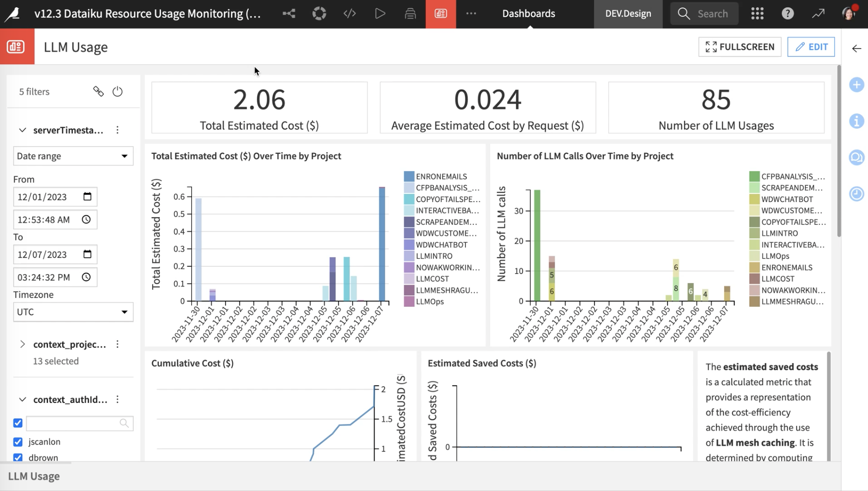Click the EDIT button
The image size is (868, 491).
(811, 47)
